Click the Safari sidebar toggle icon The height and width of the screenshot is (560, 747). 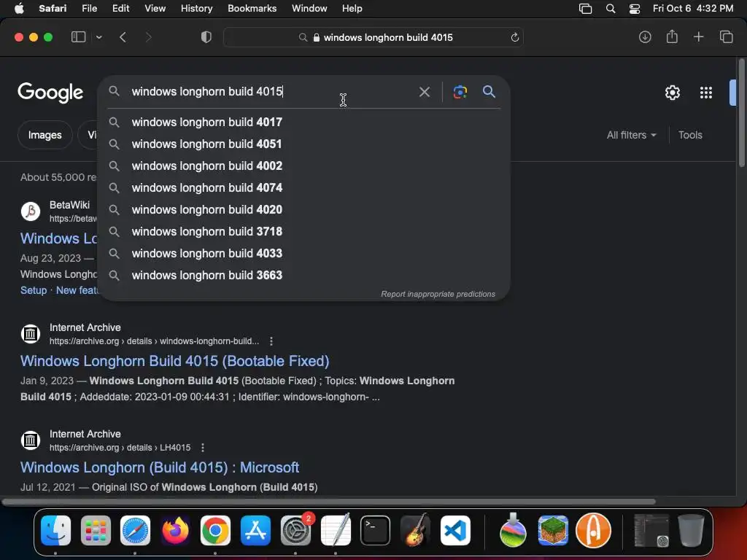[x=78, y=37]
